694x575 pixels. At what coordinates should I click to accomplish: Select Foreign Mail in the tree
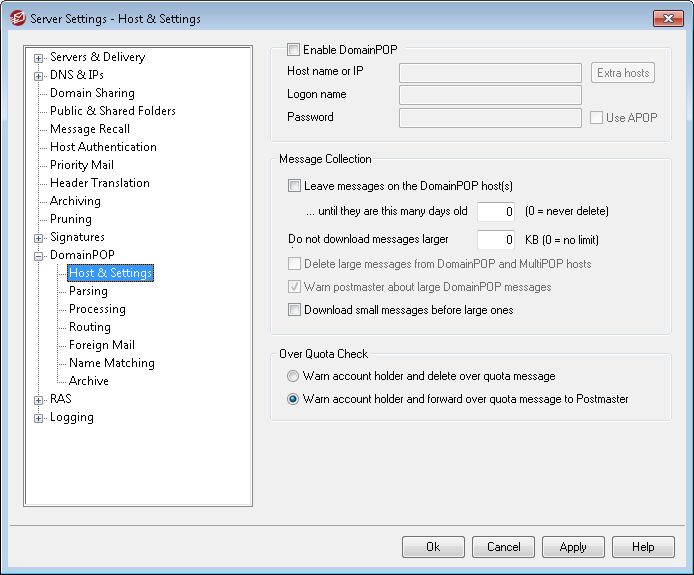[102, 345]
